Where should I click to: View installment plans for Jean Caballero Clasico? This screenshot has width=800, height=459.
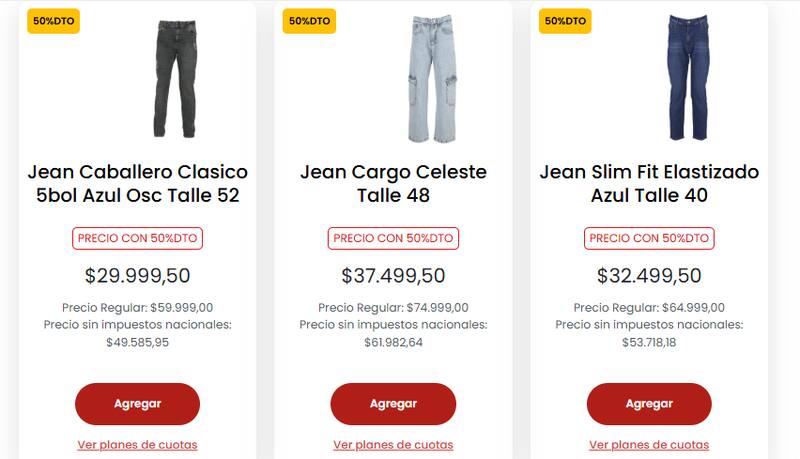pos(137,445)
